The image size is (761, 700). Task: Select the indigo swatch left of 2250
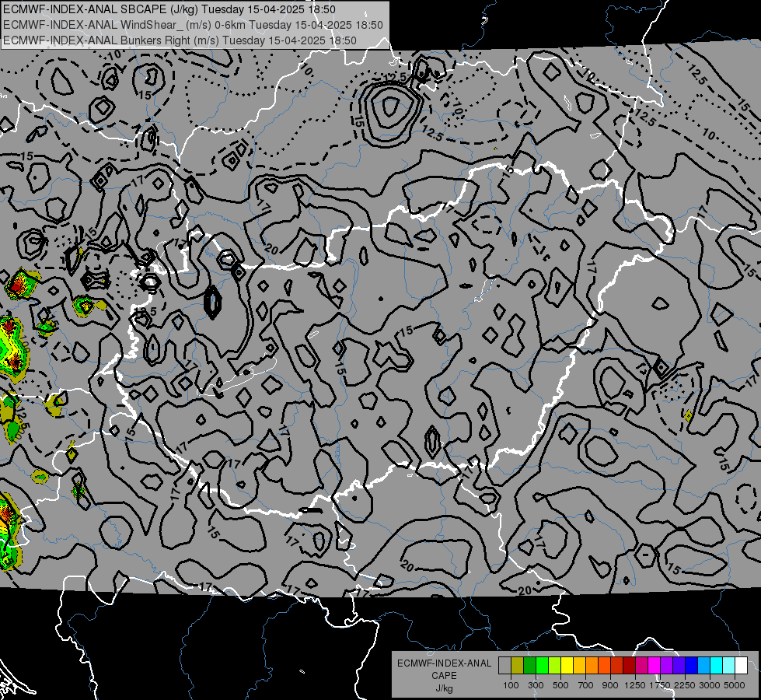679,666
